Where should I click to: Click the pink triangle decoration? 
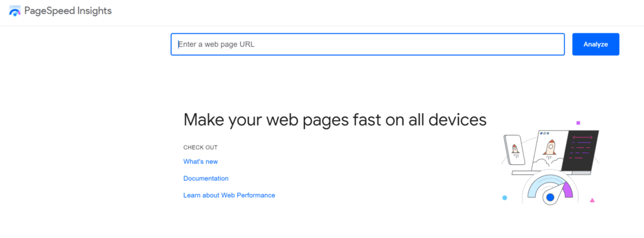592,200
